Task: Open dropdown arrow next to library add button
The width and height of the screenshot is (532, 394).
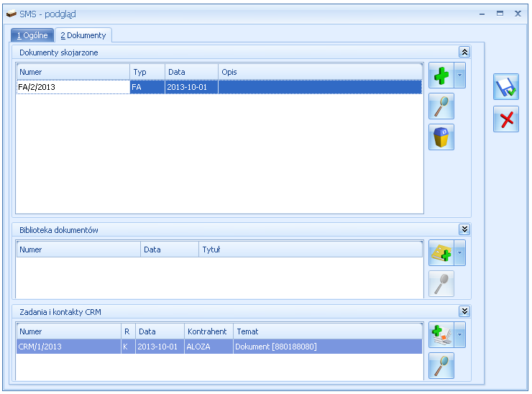Action: pos(459,253)
